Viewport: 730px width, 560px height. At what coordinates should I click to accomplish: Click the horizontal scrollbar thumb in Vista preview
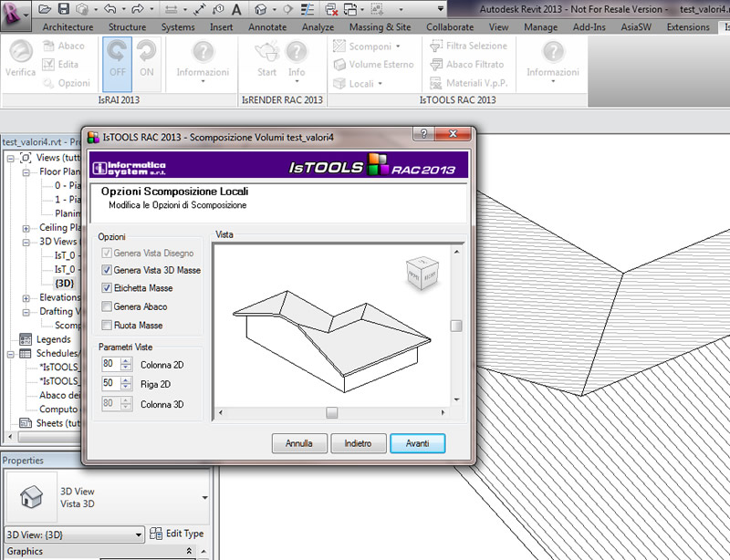coord(331,412)
